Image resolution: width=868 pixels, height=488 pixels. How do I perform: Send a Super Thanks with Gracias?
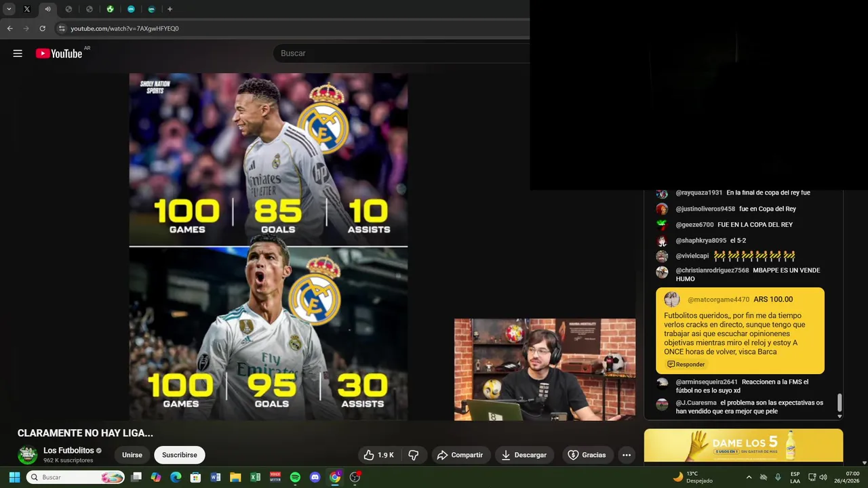(587, 455)
